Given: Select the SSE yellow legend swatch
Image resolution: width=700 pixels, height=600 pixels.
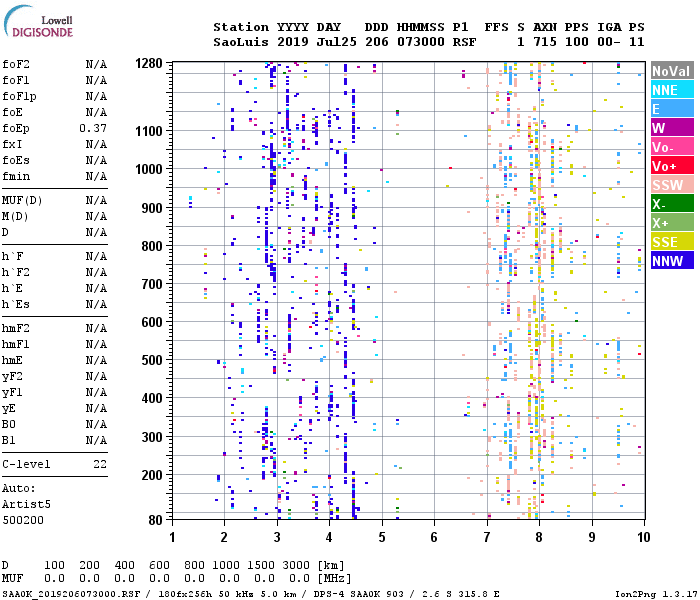Looking at the screenshot, I should pyautogui.click(x=672, y=242).
